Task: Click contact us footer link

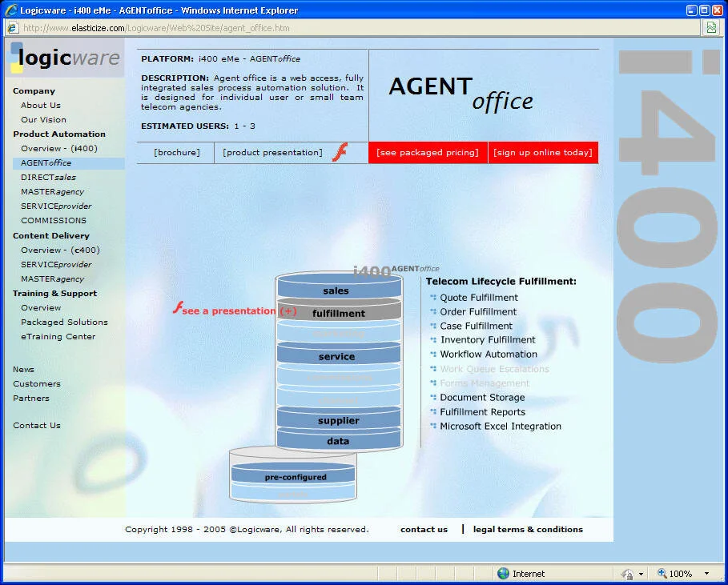Action: click(x=424, y=529)
